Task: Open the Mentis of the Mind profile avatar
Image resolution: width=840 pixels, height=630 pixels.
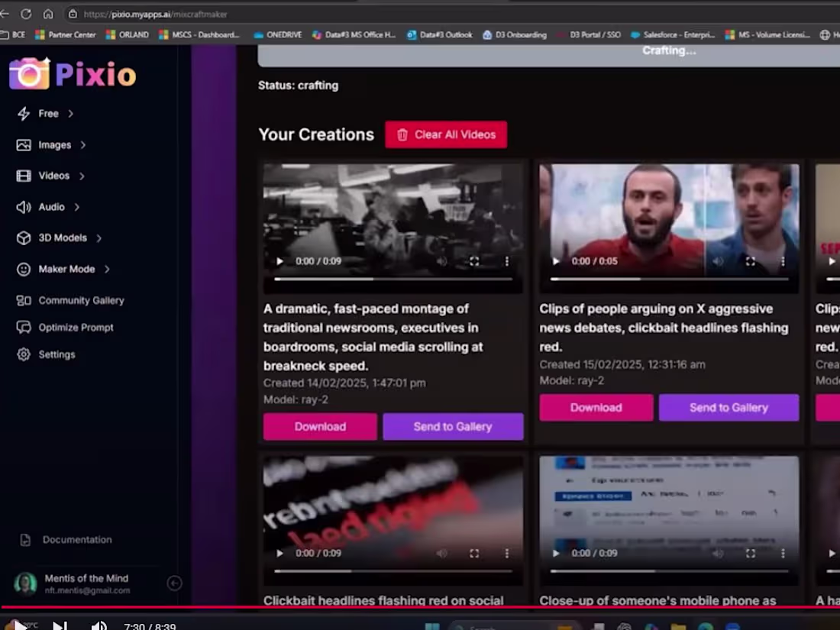Action: [x=25, y=583]
